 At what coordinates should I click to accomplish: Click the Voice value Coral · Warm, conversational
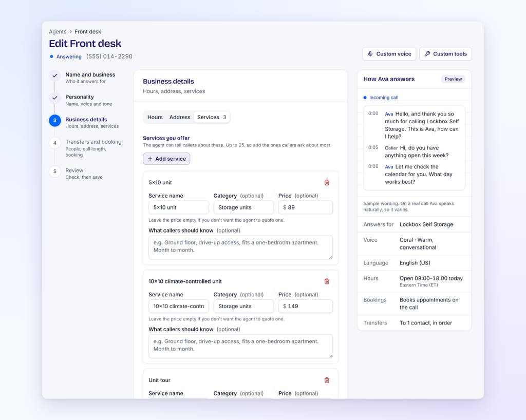pos(418,244)
